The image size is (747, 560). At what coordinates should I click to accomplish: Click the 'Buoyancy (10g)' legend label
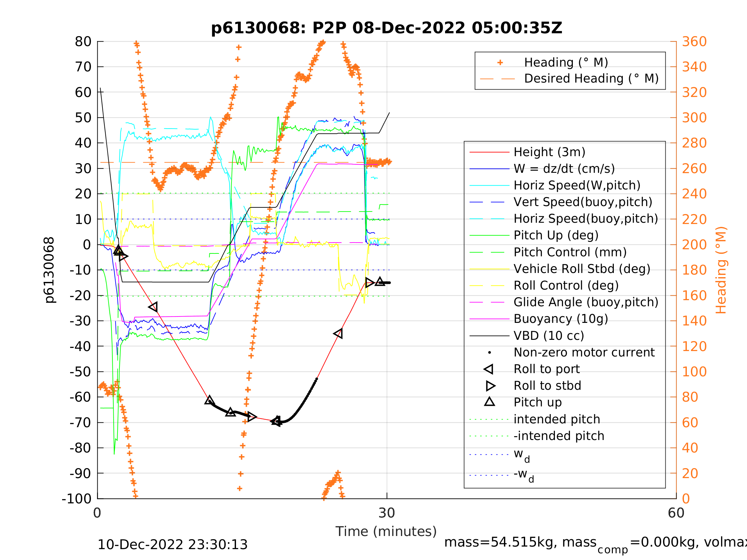pyautogui.click(x=561, y=319)
